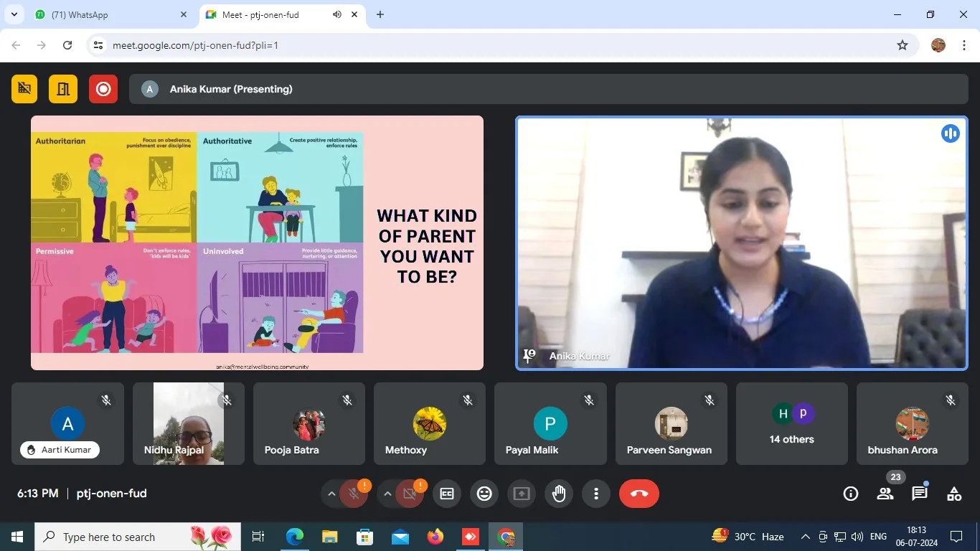Show hidden system tray icons
Screen dimensions: 980x551
(x=805, y=537)
